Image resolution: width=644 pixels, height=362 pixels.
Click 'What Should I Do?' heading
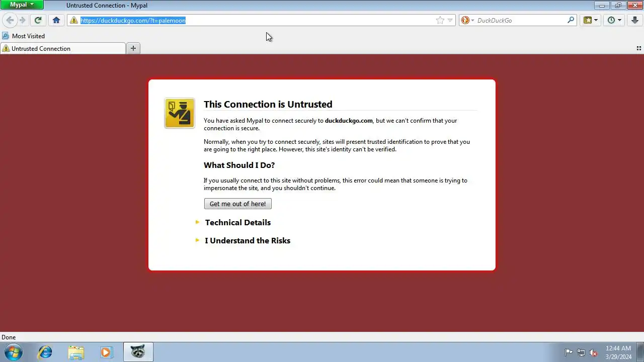239,165
